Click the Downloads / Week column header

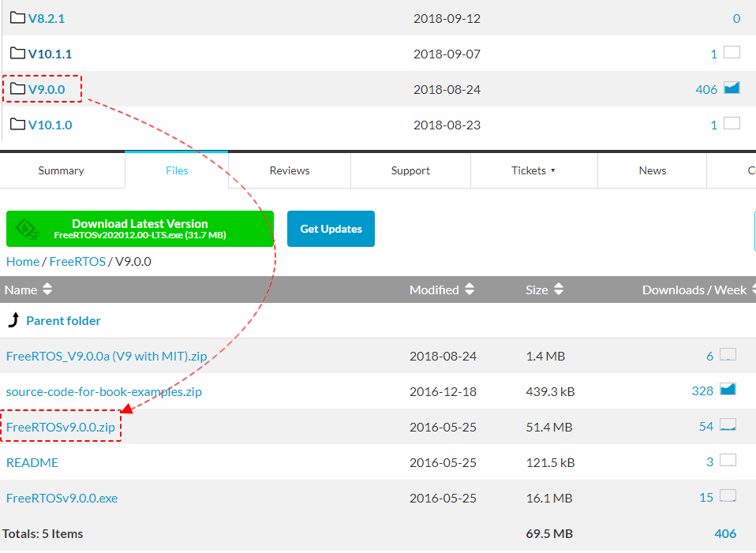pos(694,290)
